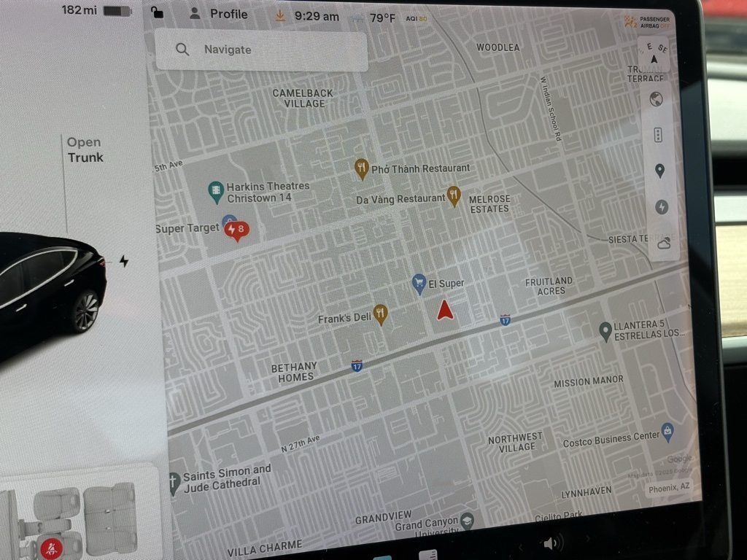
Task: Tap Saints Simon and Jude Cathedral marker
Action: [x=174, y=483]
